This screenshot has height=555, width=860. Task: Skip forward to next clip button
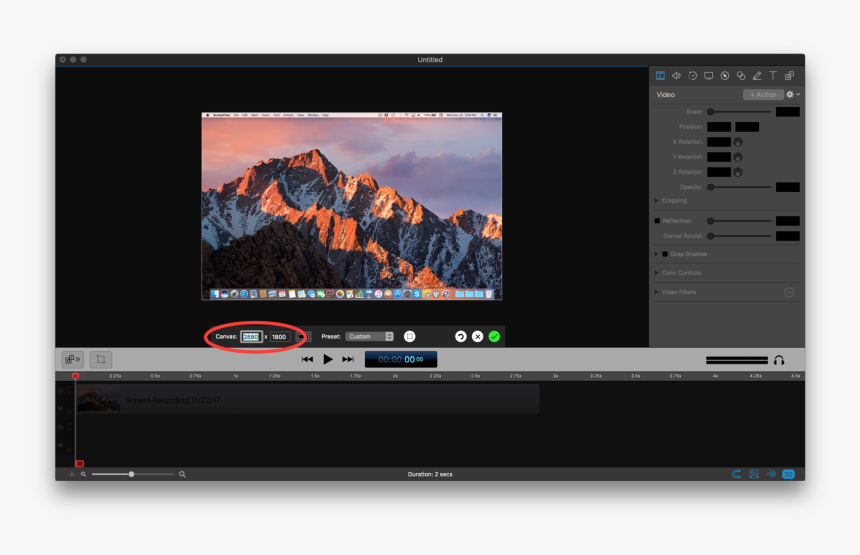pos(348,360)
